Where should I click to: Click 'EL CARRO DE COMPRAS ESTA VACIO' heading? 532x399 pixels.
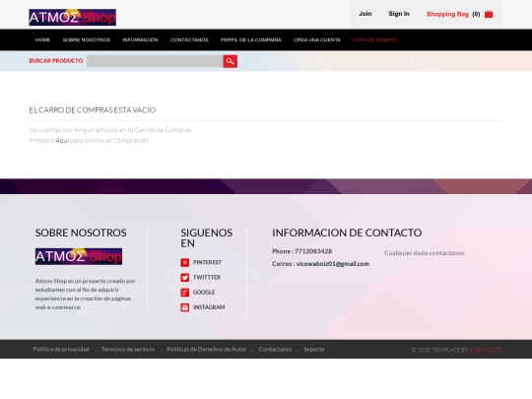click(93, 110)
